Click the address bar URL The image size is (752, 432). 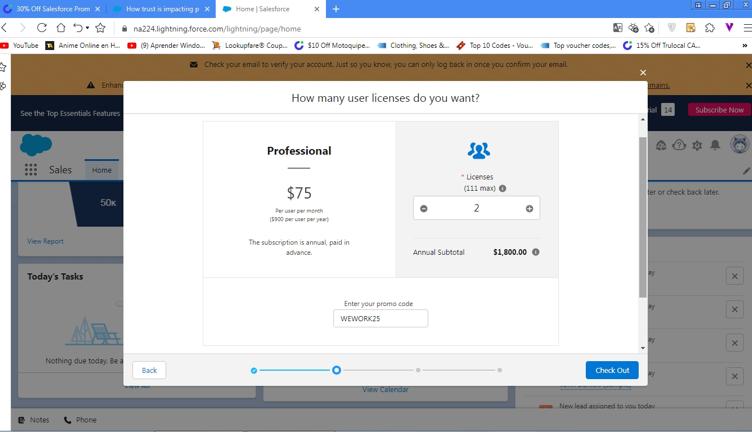click(x=217, y=29)
